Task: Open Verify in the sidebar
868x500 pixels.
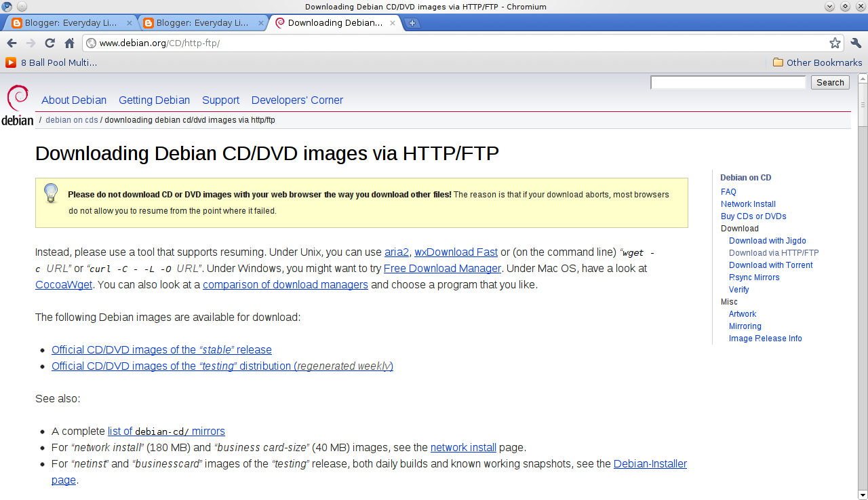Action: coord(739,290)
